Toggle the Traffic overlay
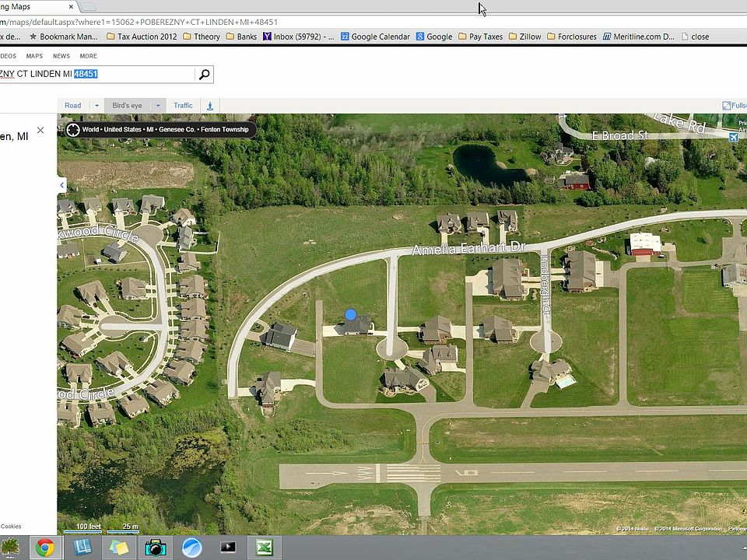Screen dimensions: 747x560 183,106
